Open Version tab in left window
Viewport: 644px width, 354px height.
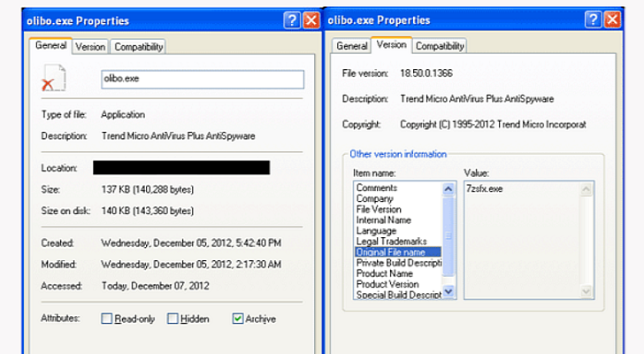pyautogui.click(x=90, y=47)
